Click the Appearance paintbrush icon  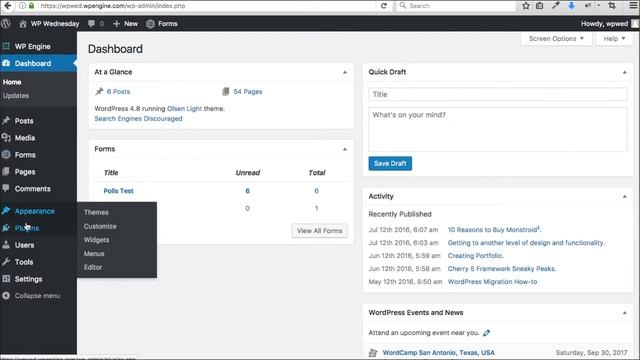click(x=6, y=211)
